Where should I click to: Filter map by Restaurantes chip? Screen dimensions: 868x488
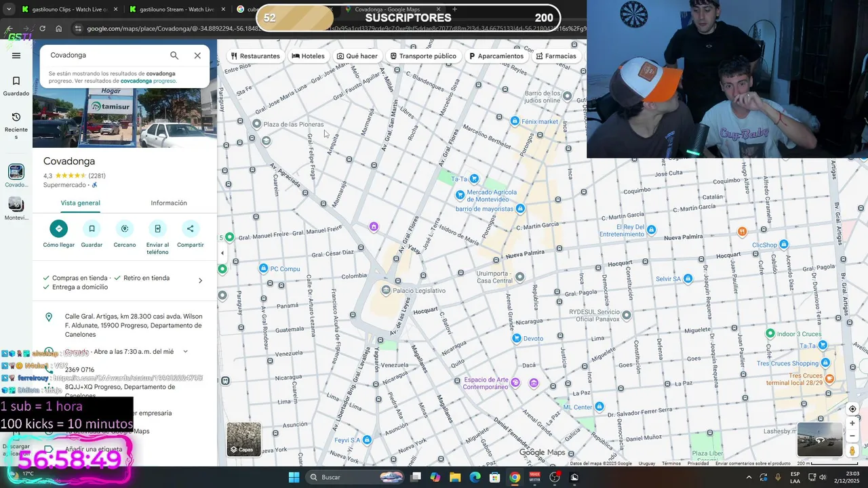[255, 56]
